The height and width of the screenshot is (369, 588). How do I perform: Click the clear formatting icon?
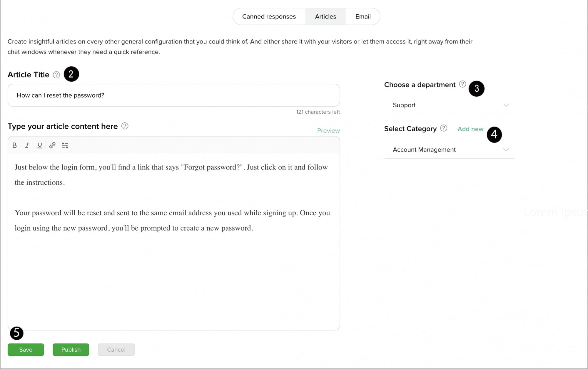(x=65, y=145)
